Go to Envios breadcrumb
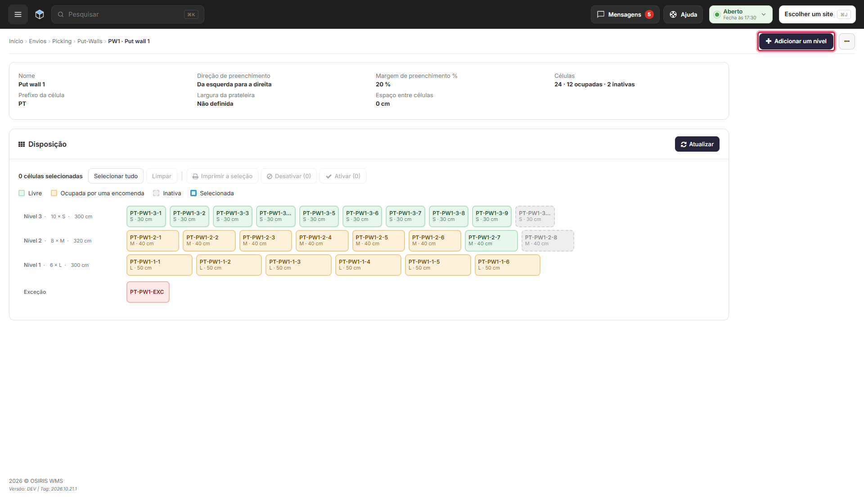 [38, 41]
